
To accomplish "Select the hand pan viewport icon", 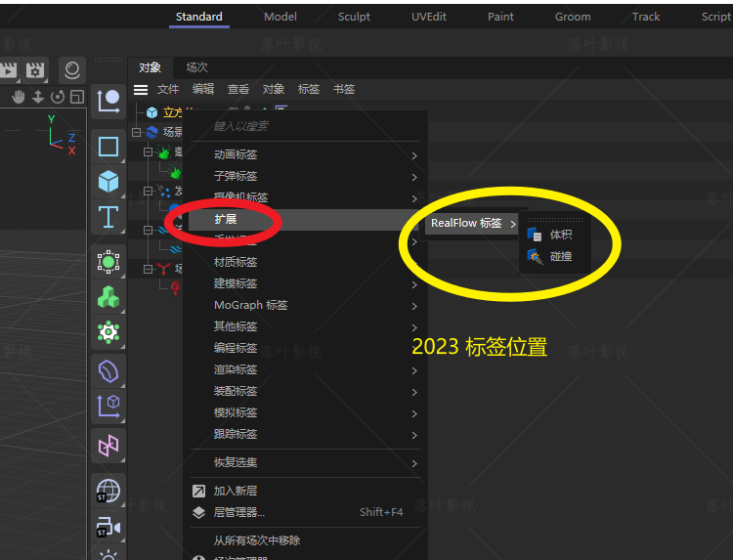I will point(19,97).
